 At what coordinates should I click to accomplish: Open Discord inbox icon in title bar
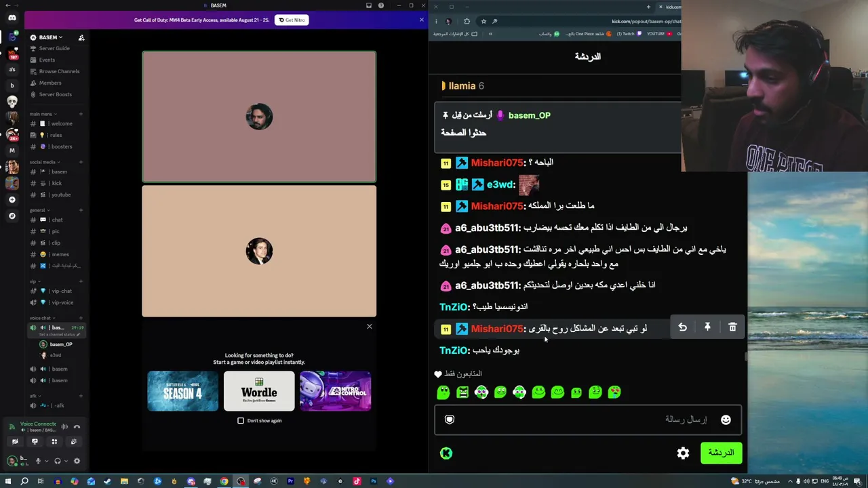coord(369,5)
